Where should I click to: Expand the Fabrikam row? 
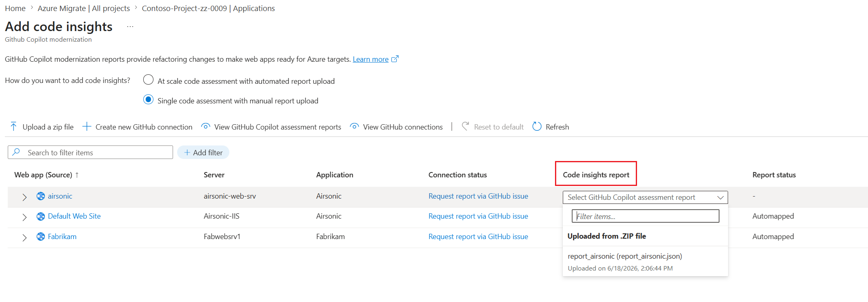coord(24,237)
